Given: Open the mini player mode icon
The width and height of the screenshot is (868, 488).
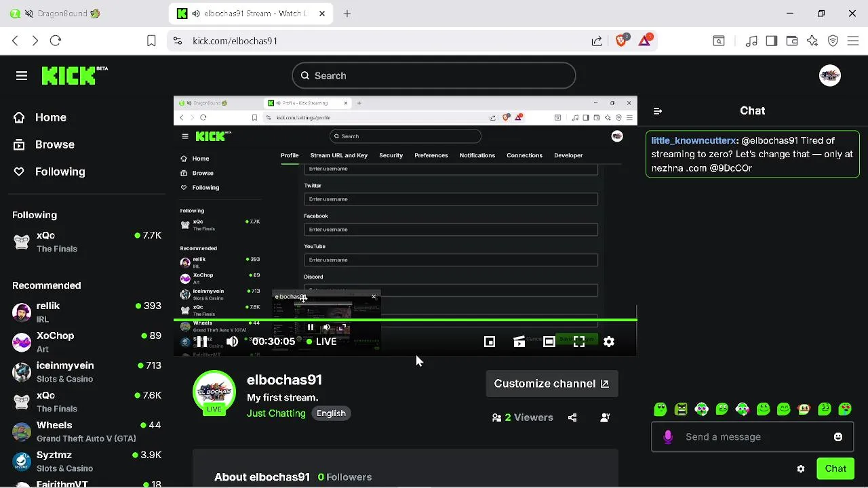Looking at the screenshot, I should tap(490, 342).
